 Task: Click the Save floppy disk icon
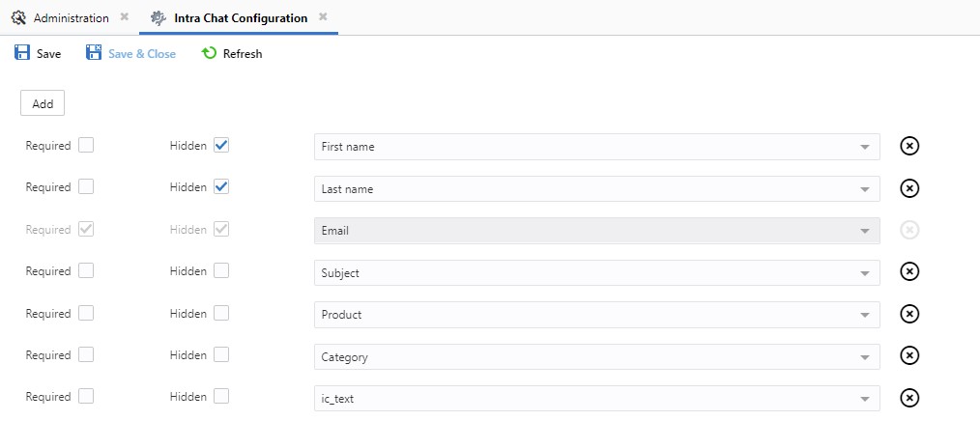click(22, 52)
